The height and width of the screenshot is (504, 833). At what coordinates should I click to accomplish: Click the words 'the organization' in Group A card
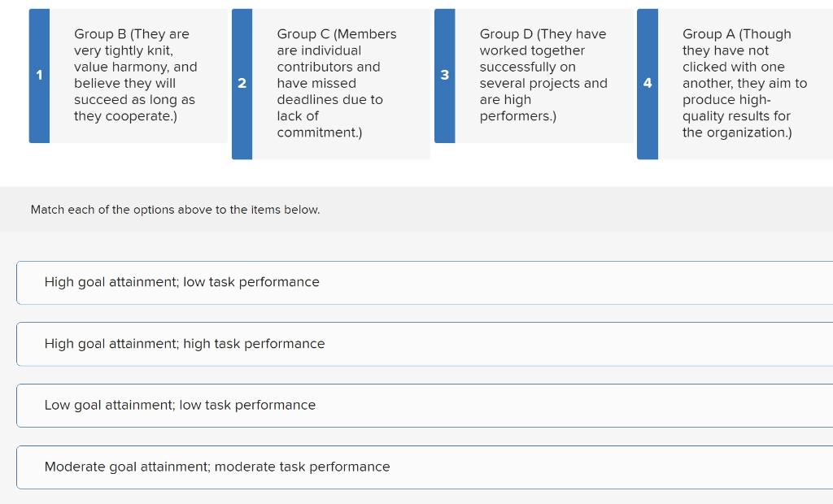tap(735, 133)
